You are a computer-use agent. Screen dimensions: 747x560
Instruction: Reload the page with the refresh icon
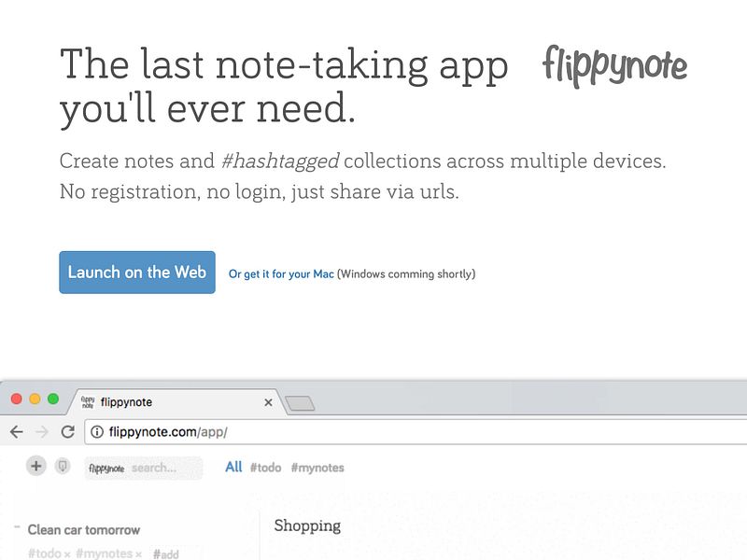(67, 432)
